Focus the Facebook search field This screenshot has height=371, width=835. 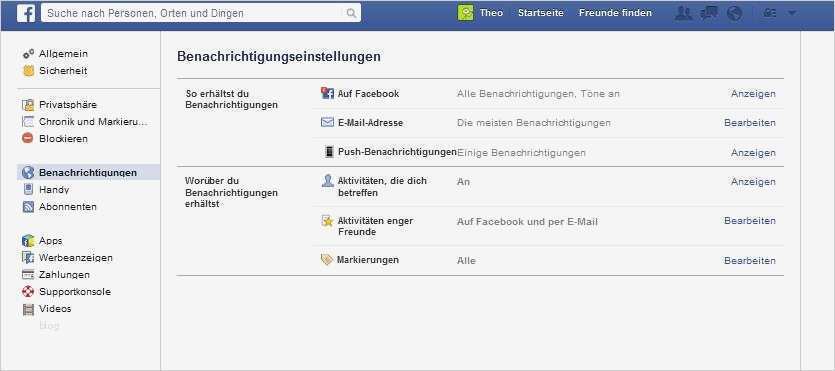tap(201, 13)
